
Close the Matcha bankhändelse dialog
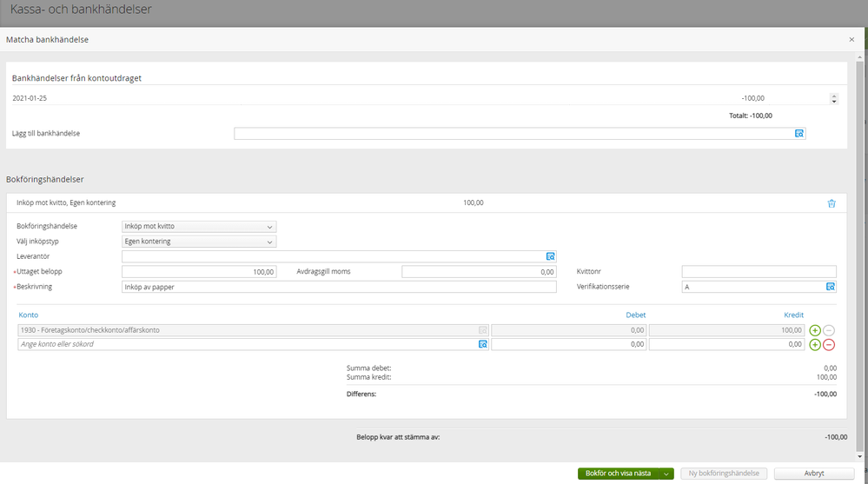pyautogui.click(x=851, y=40)
